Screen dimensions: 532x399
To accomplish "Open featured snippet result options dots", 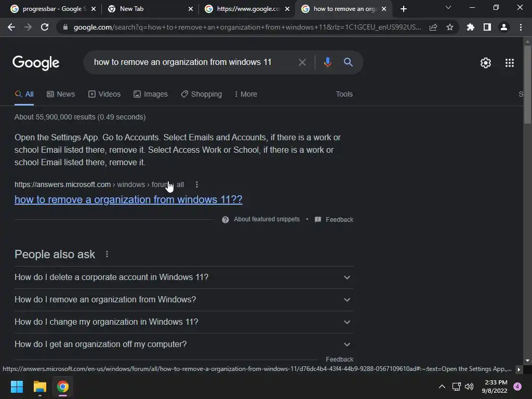I will pyautogui.click(x=197, y=184).
